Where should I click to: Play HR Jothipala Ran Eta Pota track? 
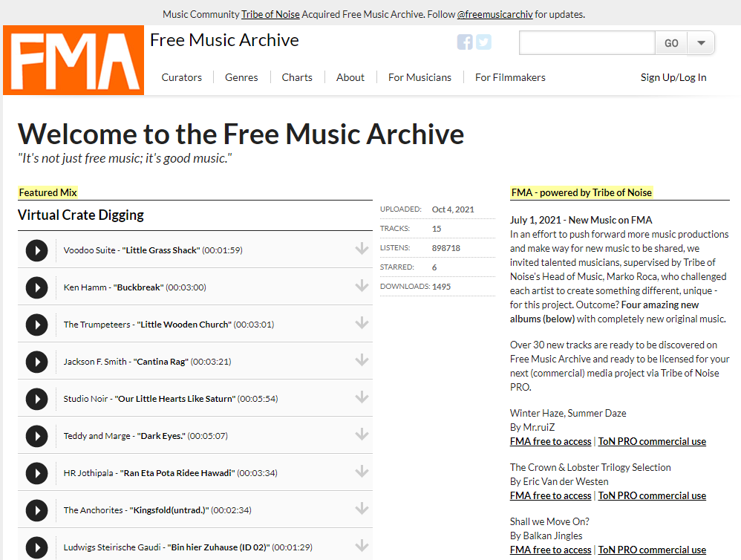pos(37,473)
